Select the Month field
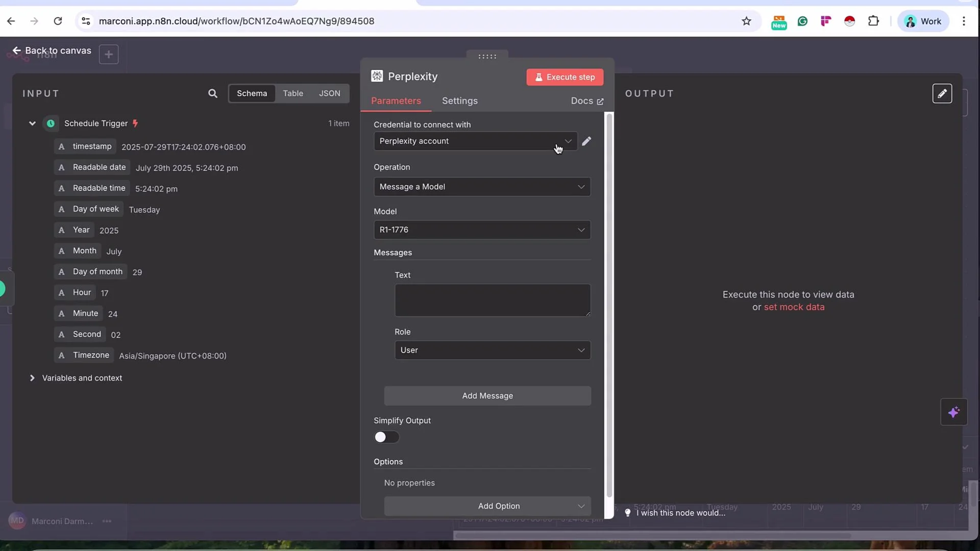The height and width of the screenshot is (551, 980). point(78,251)
